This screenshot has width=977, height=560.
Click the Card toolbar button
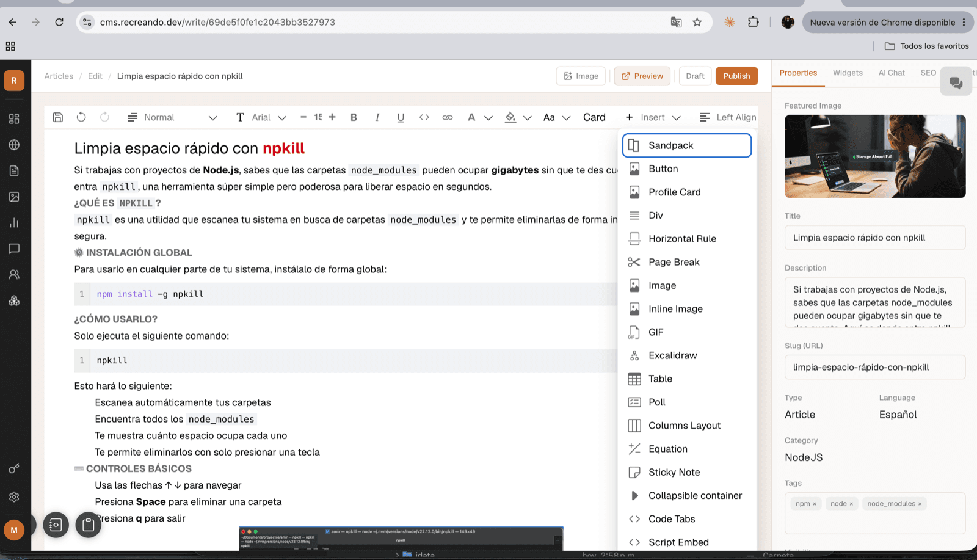click(594, 117)
